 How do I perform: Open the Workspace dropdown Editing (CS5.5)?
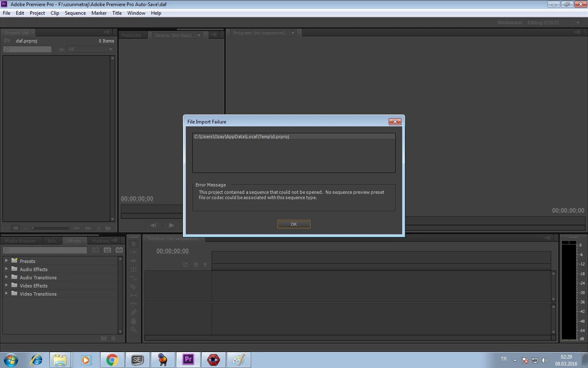point(553,22)
